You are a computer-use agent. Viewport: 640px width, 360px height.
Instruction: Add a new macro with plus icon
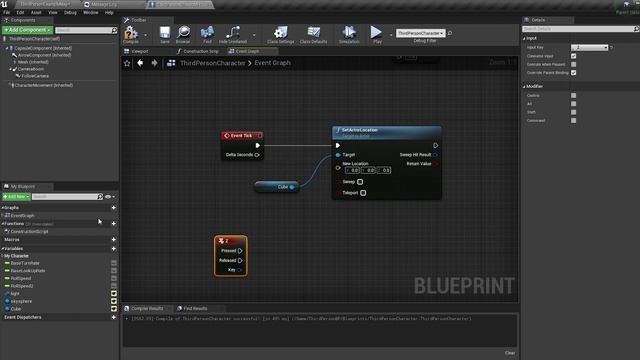[113, 240]
